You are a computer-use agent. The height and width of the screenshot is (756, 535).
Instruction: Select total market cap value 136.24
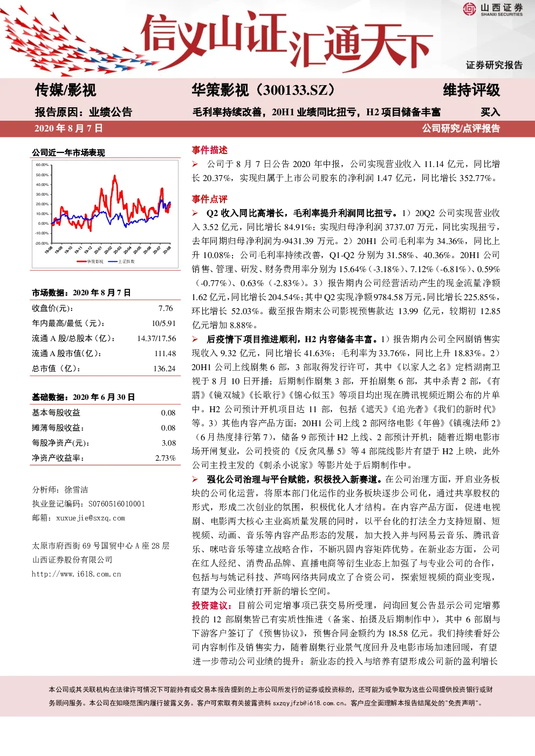[164, 369]
